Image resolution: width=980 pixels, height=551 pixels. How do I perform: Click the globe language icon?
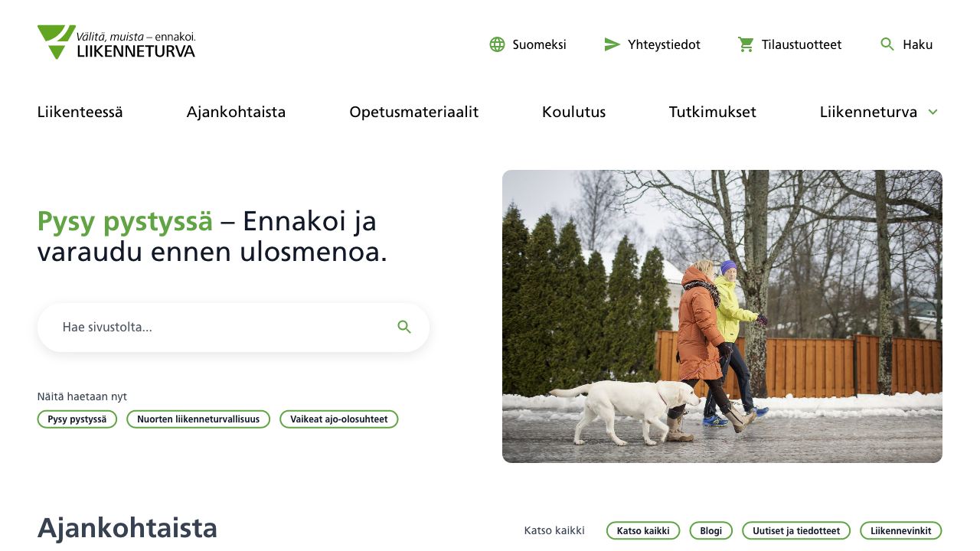tap(497, 44)
